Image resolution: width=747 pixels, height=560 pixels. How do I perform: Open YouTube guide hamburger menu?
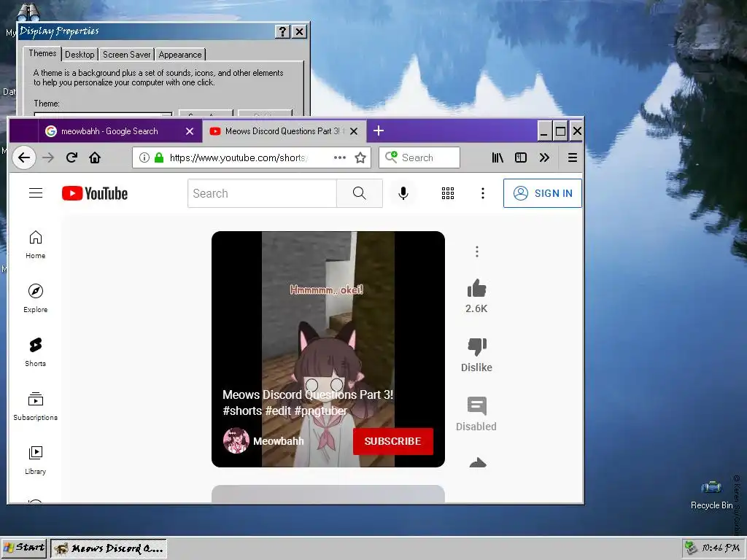coord(36,192)
